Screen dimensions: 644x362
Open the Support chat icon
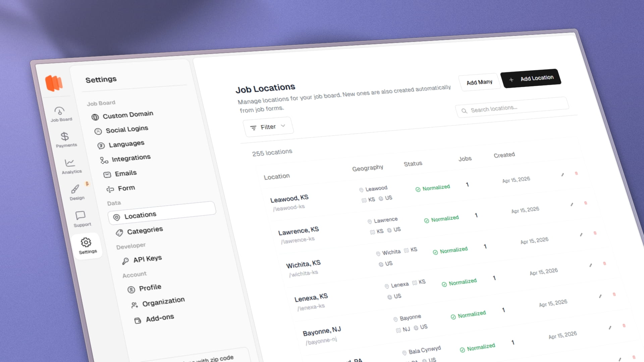coord(80,216)
